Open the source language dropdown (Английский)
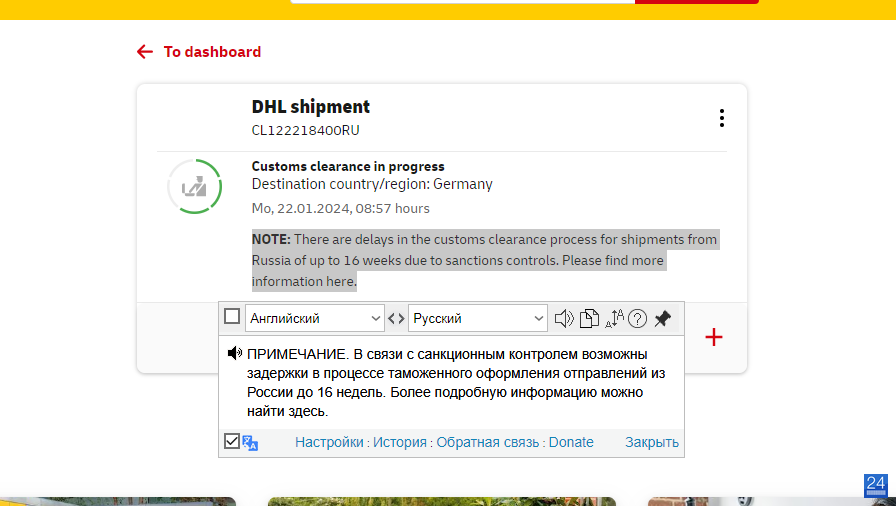The height and width of the screenshot is (506, 896). coord(314,318)
